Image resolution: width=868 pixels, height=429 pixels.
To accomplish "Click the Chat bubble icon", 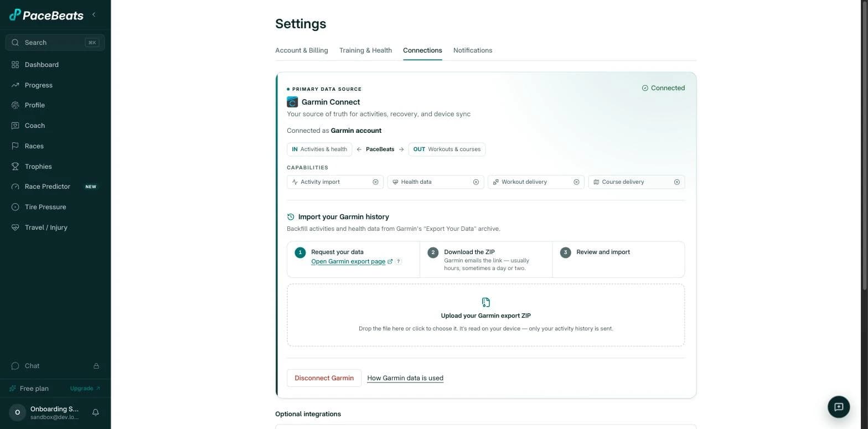I will point(15,366).
